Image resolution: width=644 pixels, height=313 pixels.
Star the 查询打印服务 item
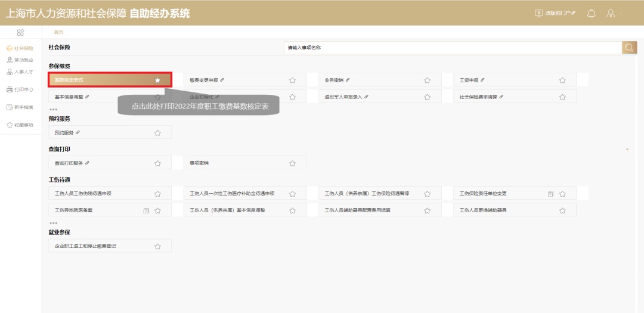157,163
